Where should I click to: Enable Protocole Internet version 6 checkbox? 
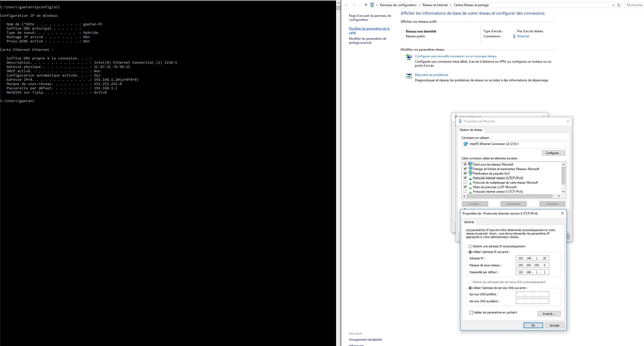click(x=465, y=191)
